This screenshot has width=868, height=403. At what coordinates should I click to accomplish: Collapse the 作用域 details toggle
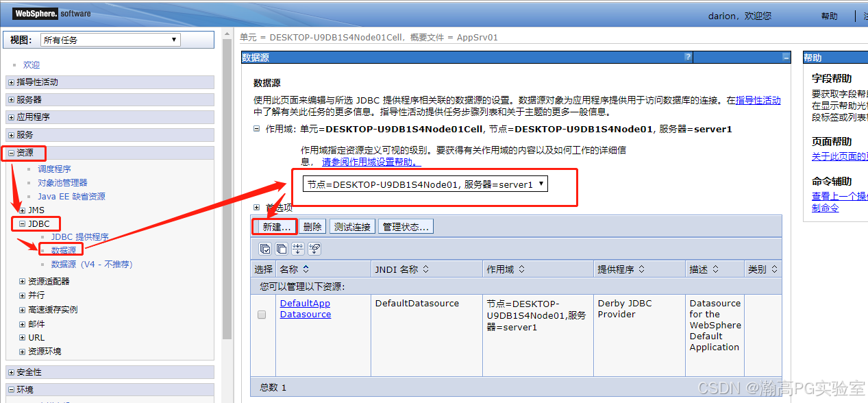tap(257, 129)
